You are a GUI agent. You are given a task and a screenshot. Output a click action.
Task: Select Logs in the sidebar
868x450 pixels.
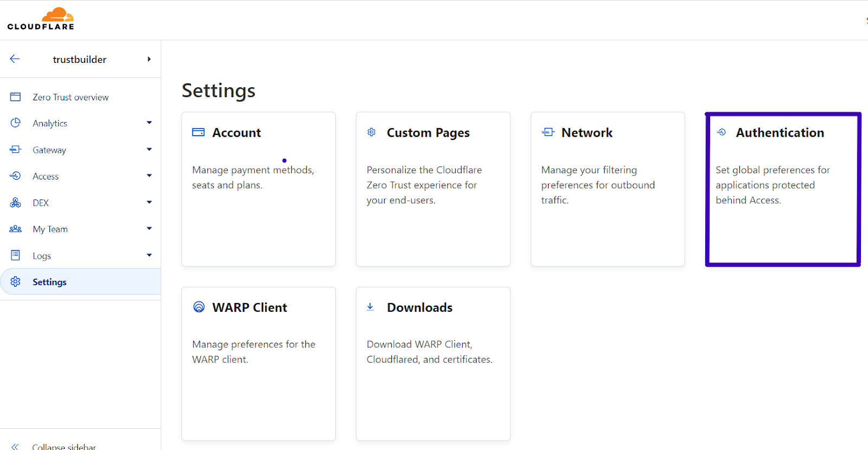[42, 256]
